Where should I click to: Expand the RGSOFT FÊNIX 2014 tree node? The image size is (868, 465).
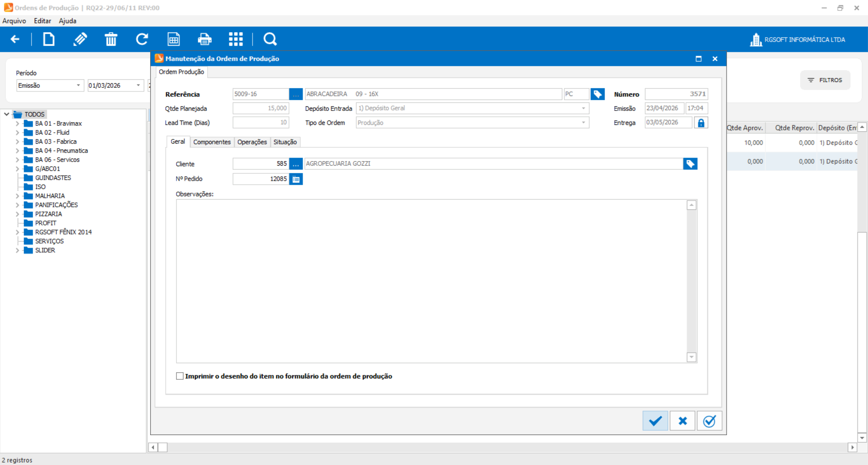pos(17,232)
